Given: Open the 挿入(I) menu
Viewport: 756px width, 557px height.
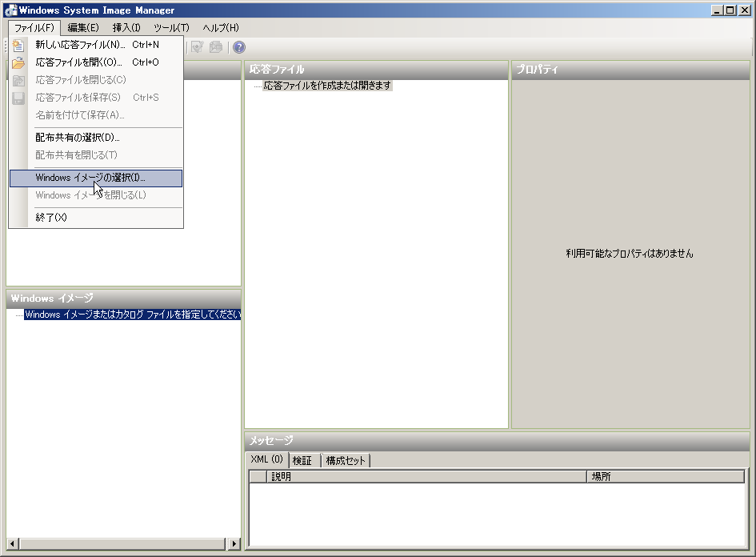Looking at the screenshot, I should [x=126, y=28].
